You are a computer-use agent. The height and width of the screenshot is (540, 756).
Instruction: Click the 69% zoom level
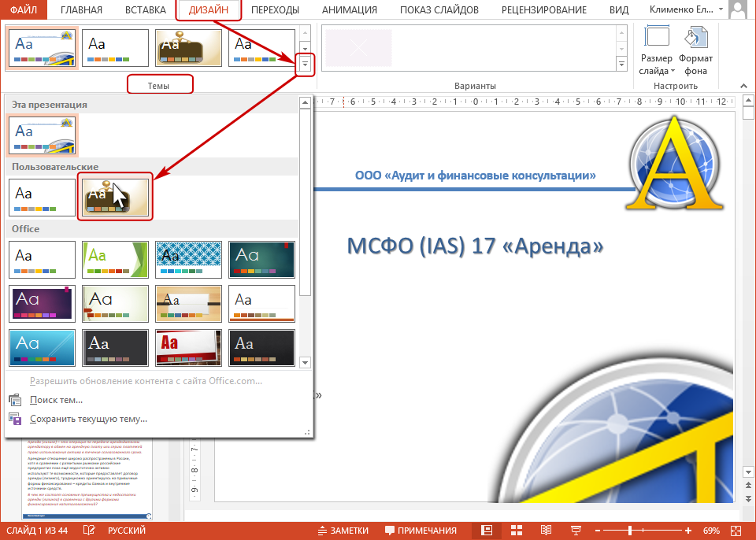coord(711,531)
